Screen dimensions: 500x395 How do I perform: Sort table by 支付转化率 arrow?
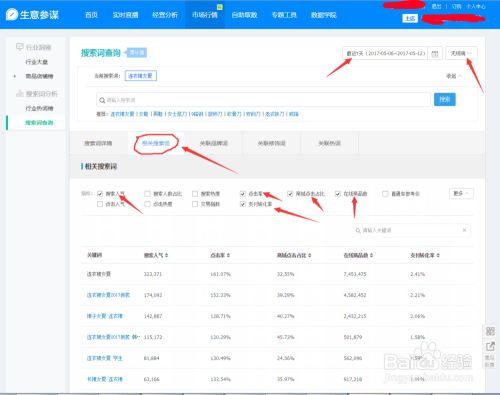tap(438, 255)
